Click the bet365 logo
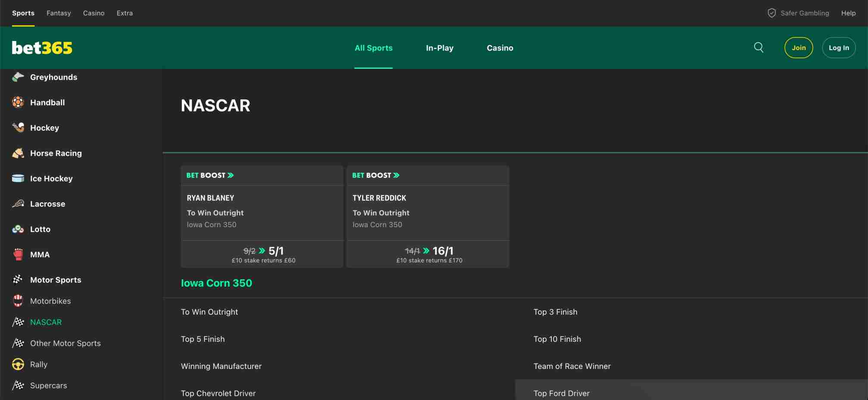The image size is (868, 400). coord(42,48)
